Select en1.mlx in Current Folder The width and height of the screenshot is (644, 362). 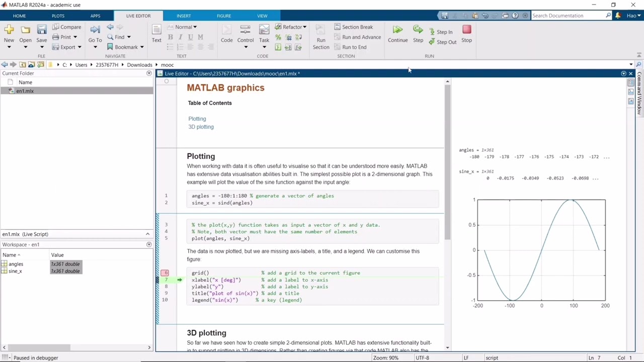pos(76,91)
